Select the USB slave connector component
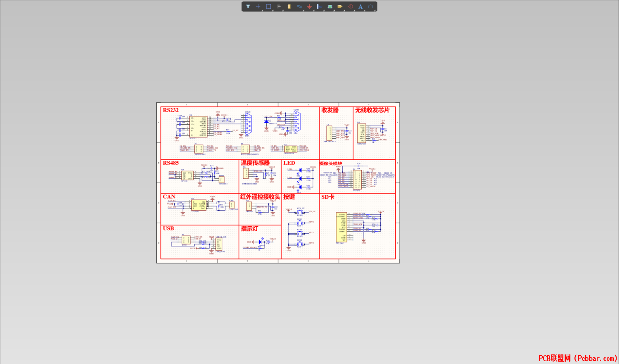The height and width of the screenshot is (364, 619). [x=219, y=244]
